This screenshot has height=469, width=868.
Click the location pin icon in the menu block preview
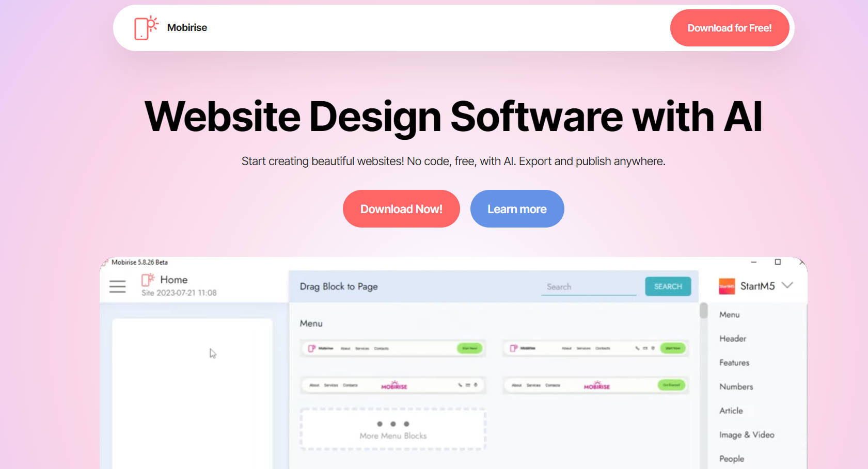(653, 348)
